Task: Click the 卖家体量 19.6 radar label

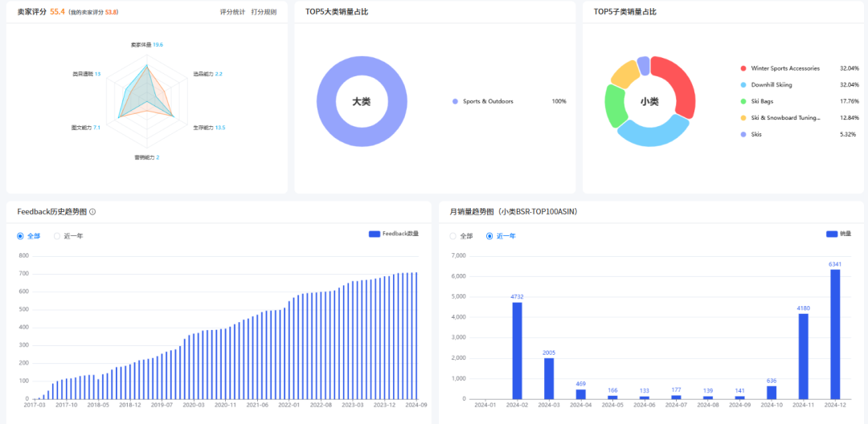Action: click(147, 45)
